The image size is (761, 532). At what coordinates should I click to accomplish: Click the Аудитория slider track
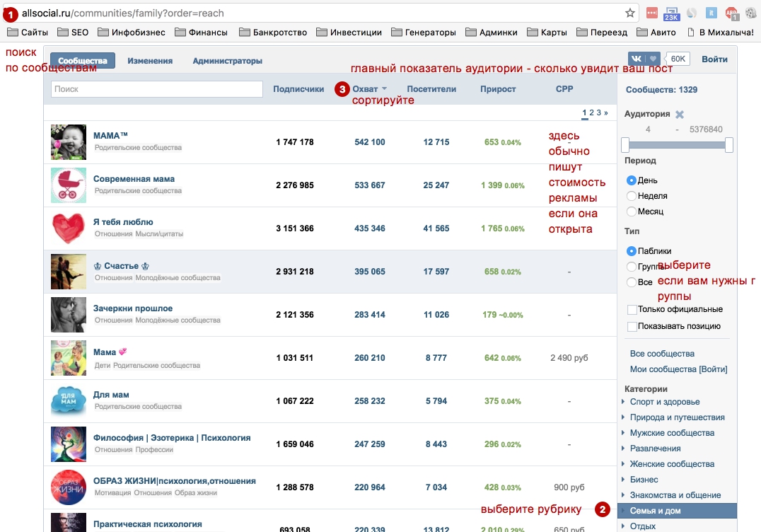[x=677, y=144]
